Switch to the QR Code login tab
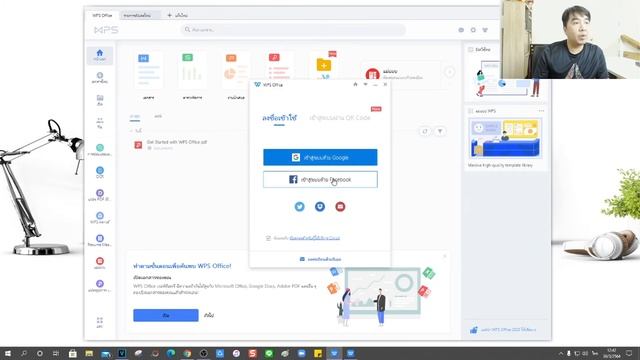The image size is (640, 360). coord(340,118)
